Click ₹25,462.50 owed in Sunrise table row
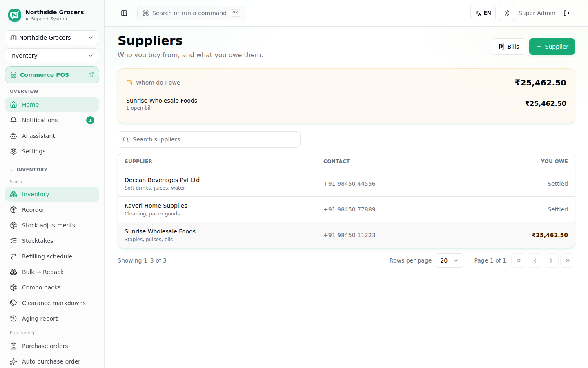Image resolution: width=588 pixels, height=368 pixels. (x=550, y=235)
